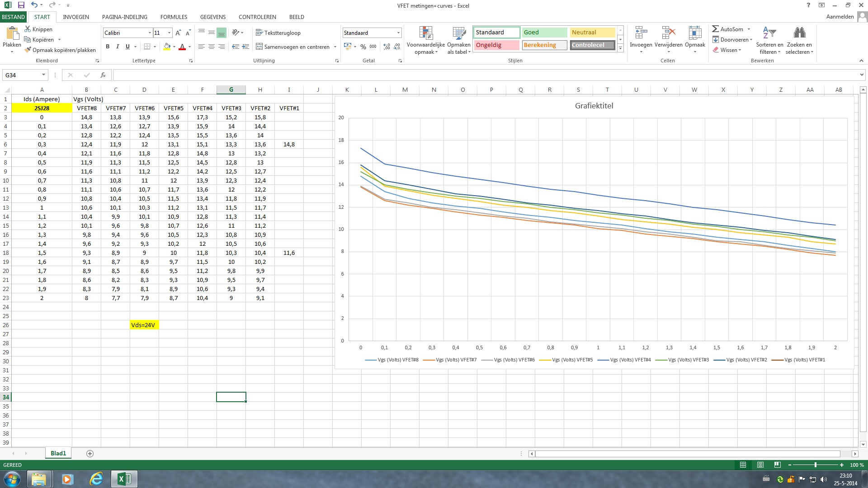Switch to the BEELD tab
868x488 pixels.
pyautogui.click(x=297, y=17)
